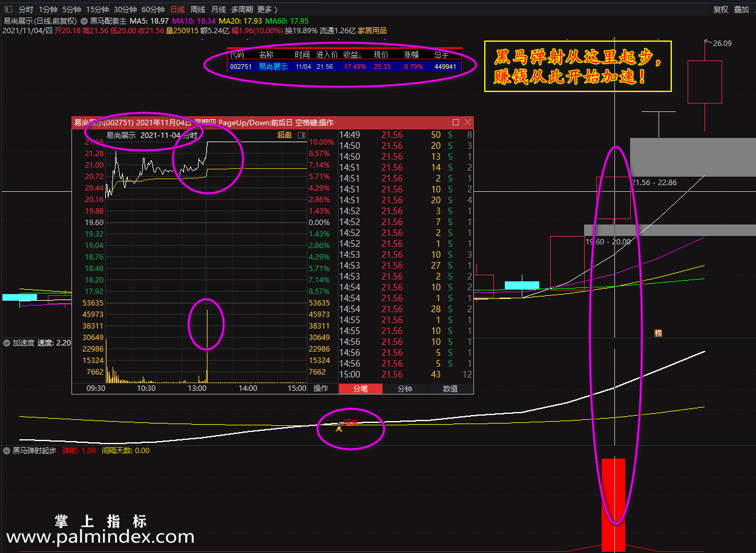Viewport: 756px width, 553px height.
Task: Select the 30分钟 period tab
Action: [125, 10]
